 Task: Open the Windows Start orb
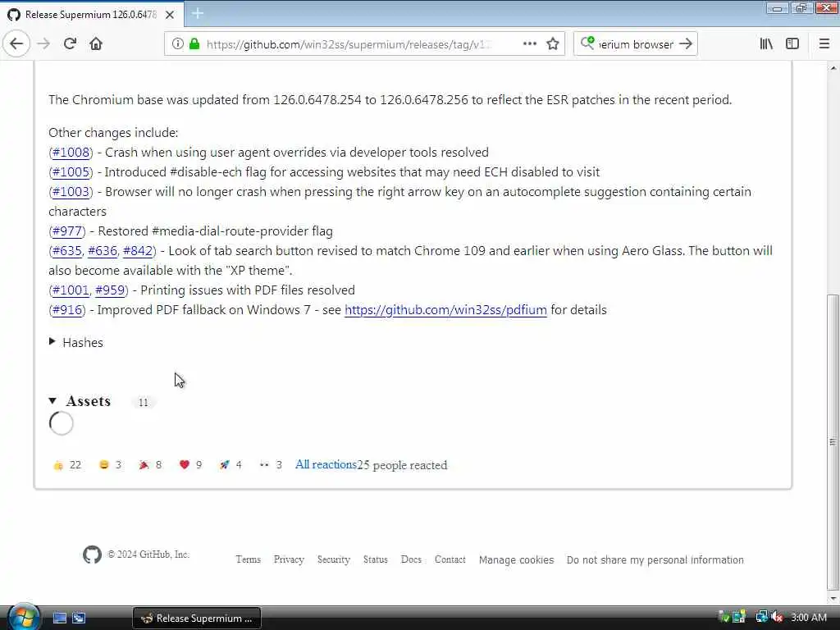point(22,617)
